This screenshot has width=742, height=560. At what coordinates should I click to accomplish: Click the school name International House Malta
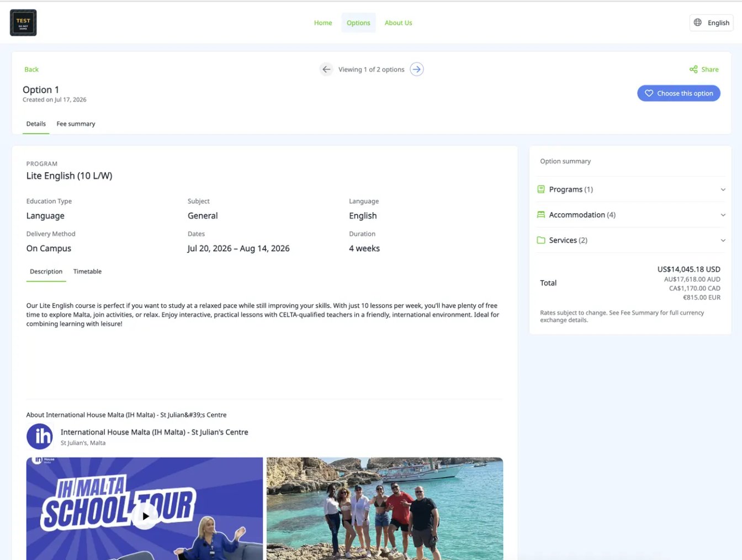(x=155, y=432)
